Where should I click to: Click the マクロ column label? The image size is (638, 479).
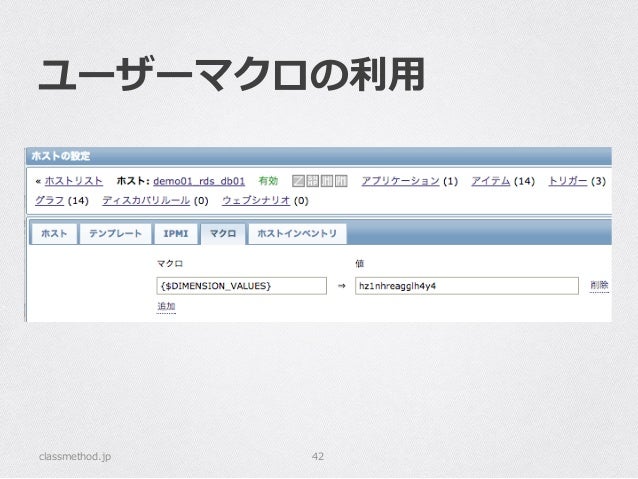(x=170, y=264)
